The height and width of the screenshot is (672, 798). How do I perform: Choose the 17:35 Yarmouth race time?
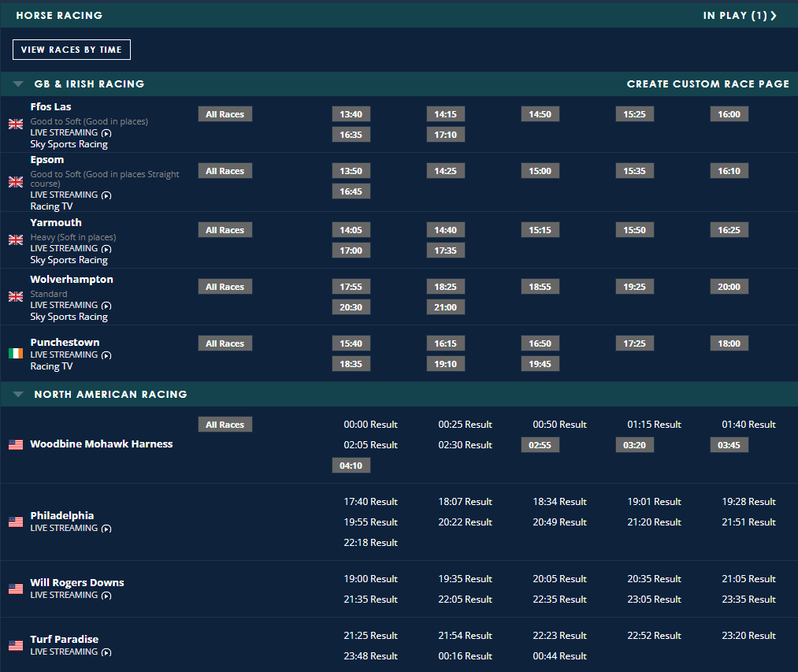[445, 251]
